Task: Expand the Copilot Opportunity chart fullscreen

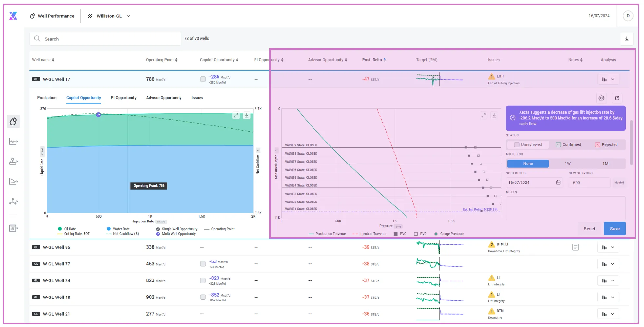Action: click(236, 116)
